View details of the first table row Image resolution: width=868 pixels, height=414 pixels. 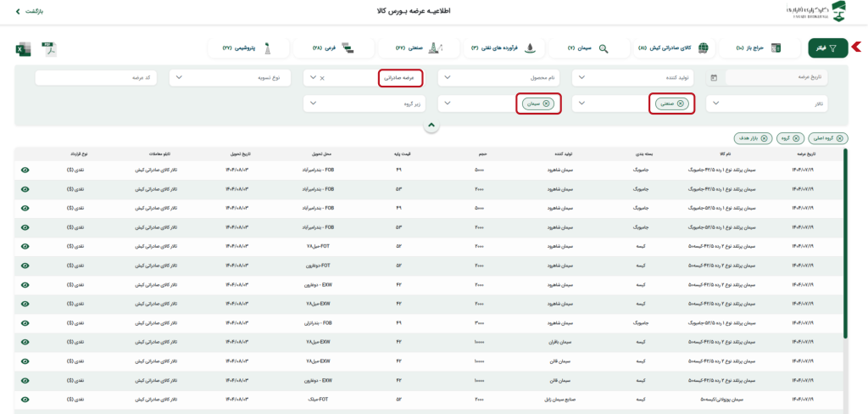tap(25, 170)
